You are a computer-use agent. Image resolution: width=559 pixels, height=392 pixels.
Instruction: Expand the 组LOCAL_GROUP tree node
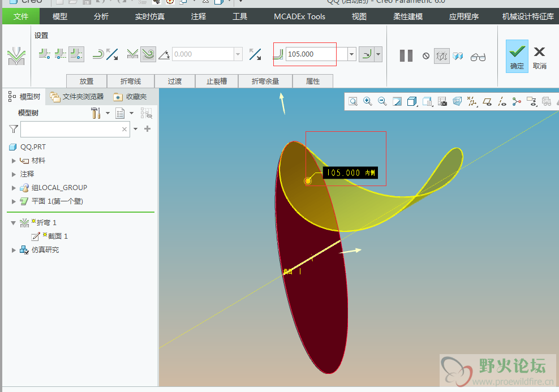point(14,188)
